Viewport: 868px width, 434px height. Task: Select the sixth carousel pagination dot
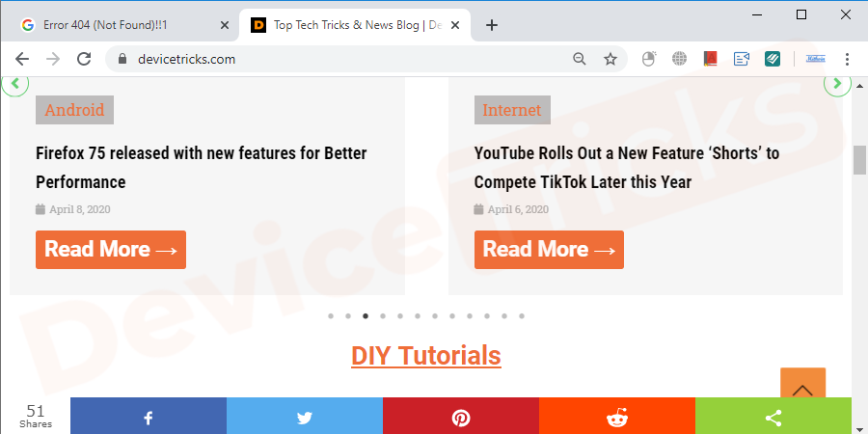(418, 316)
